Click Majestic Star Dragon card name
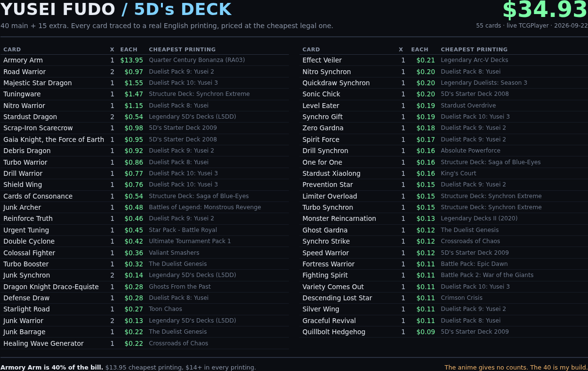This screenshot has width=588, height=371. 37,83
